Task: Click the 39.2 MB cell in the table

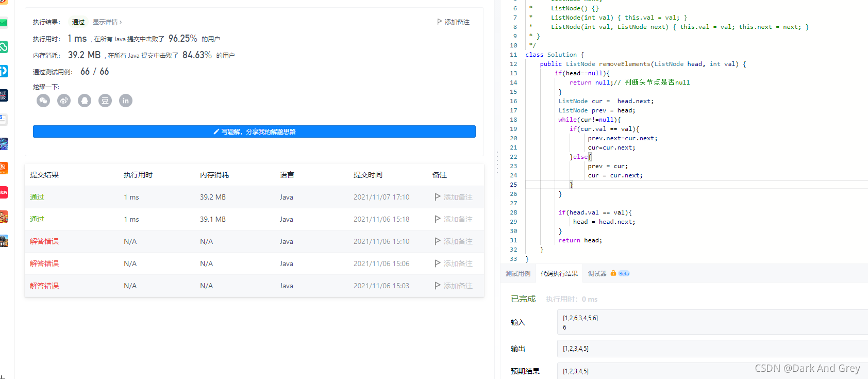Action: tap(213, 197)
